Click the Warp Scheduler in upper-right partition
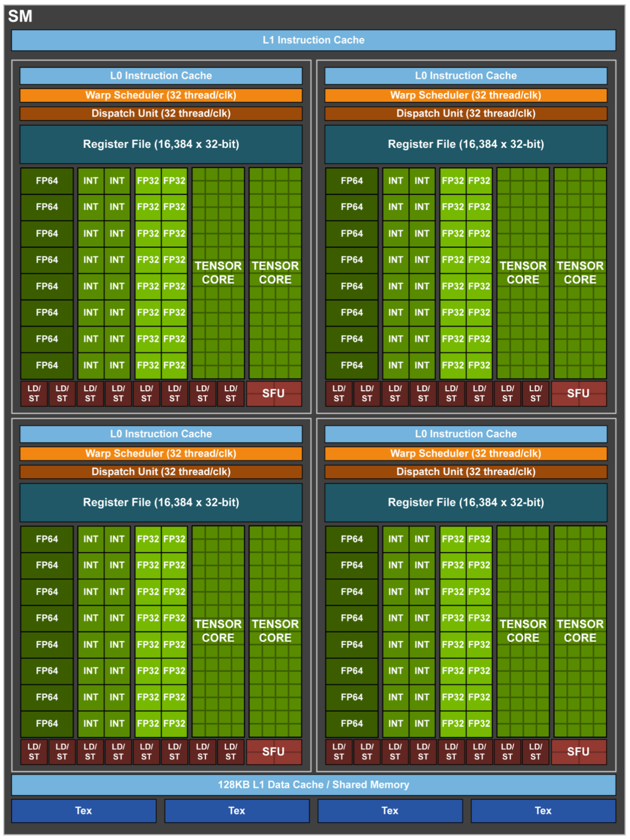The width and height of the screenshot is (630, 840). click(x=466, y=95)
